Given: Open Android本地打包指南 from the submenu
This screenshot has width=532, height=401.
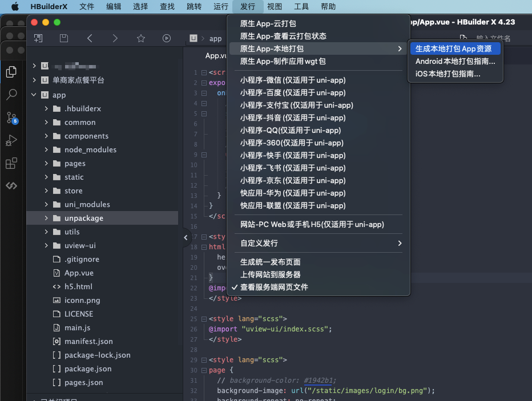Looking at the screenshot, I should (455, 62).
